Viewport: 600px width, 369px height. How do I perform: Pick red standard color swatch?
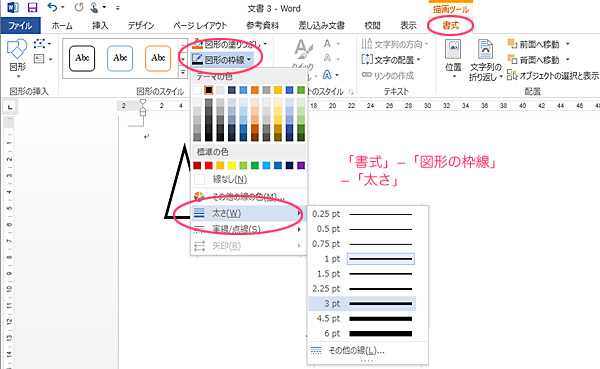click(x=209, y=165)
